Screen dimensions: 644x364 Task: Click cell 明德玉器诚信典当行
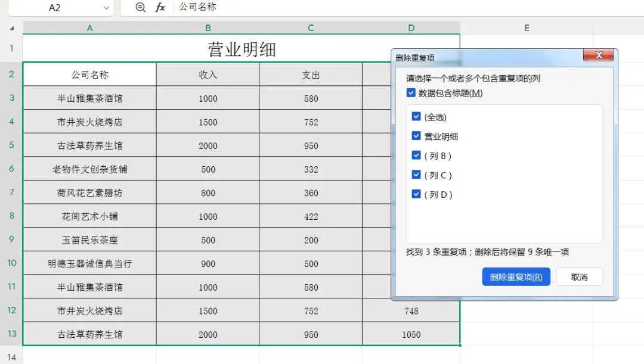(89, 263)
